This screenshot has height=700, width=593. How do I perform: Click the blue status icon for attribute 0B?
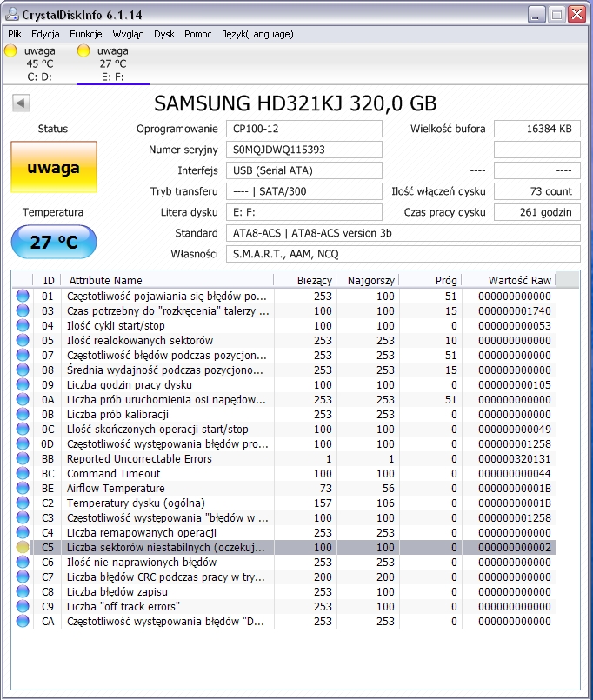click(x=23, y=414)
